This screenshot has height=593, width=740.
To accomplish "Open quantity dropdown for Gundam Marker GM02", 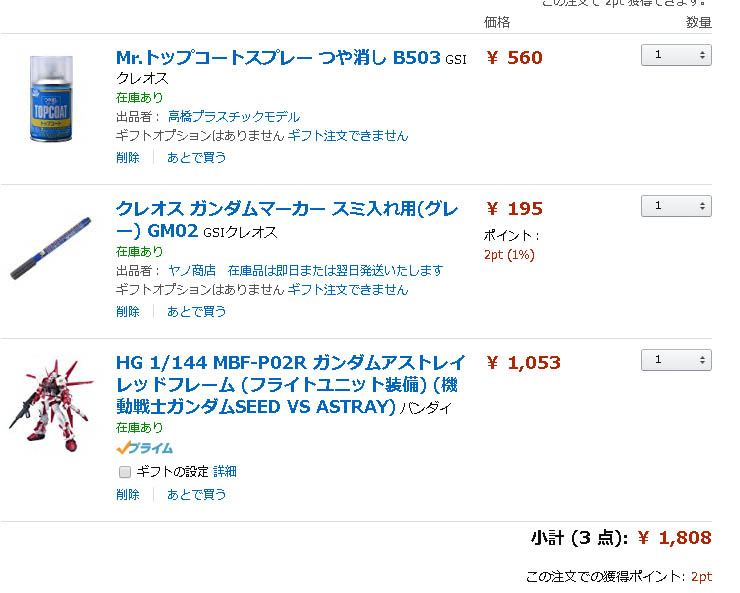I will 676,206.
